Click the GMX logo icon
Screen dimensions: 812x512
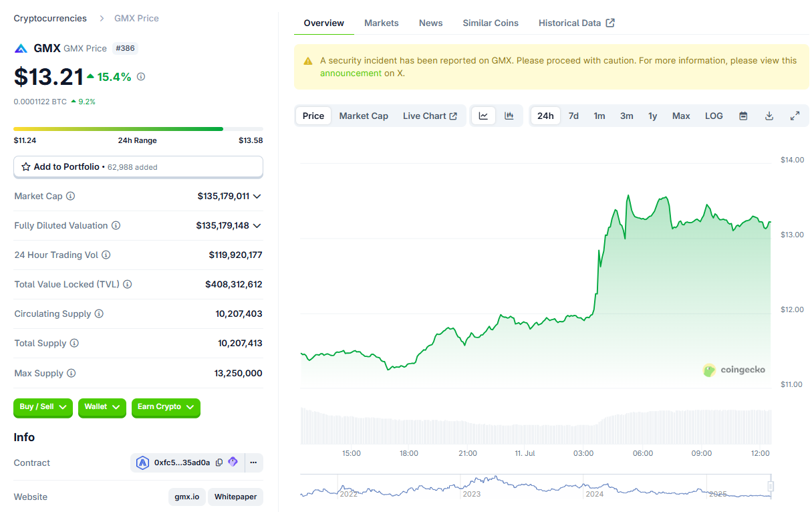(x=21, y=48)
